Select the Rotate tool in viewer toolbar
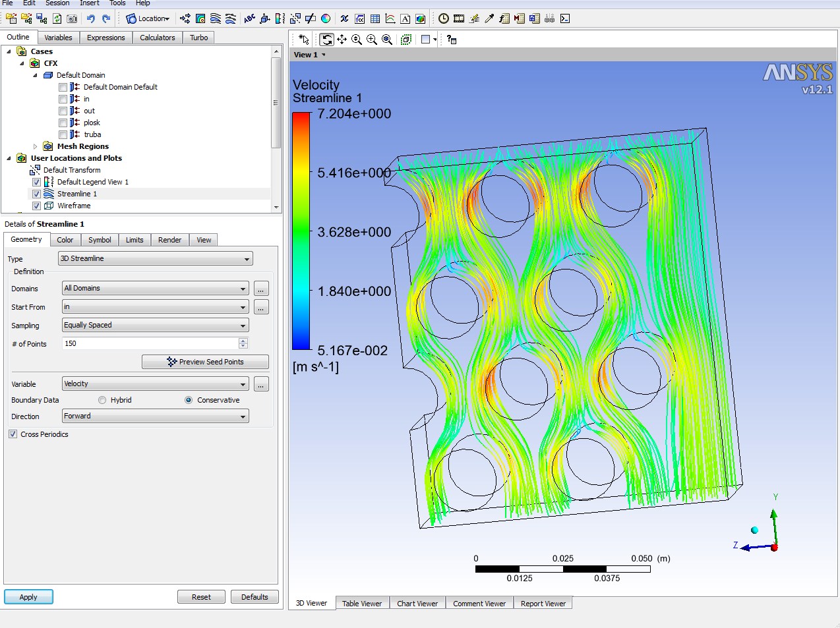This screenshot has height=628, width=840. click(327, 40)
